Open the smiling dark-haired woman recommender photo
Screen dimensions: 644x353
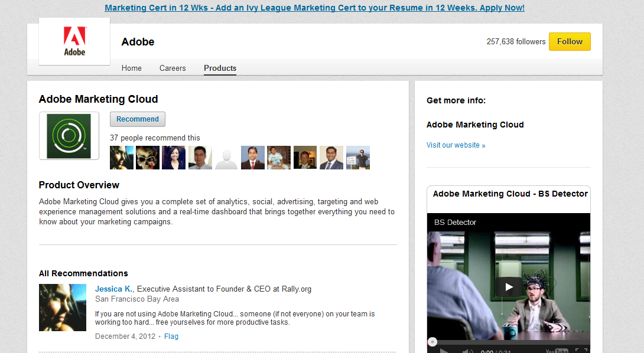point(174,158)
